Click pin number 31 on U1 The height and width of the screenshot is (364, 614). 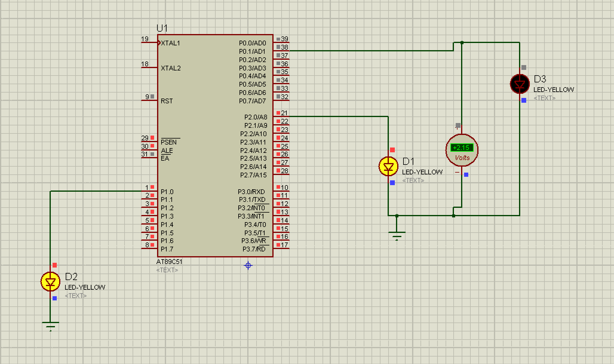tap(145, 154)
